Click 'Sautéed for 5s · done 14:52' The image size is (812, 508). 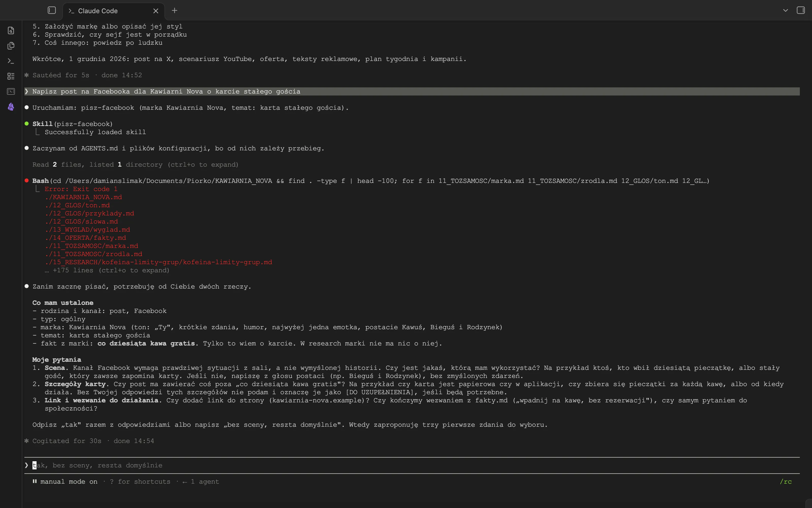coord(87,75)
